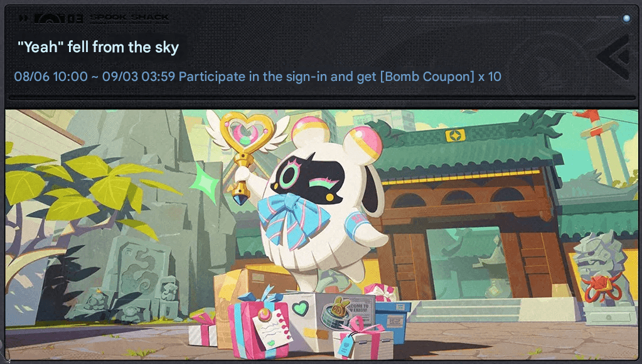Click the yellow emblem on the gate roof
Screen dimensions: 642x364
[x=455, y=135]
